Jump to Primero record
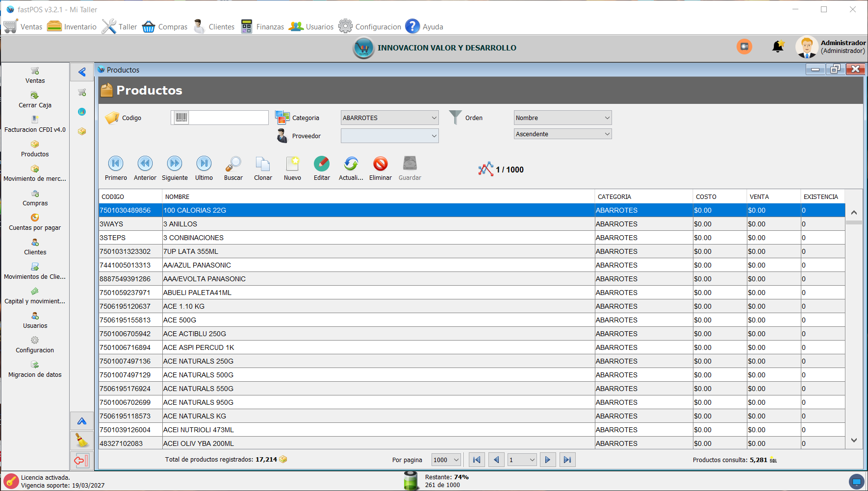This screenshot has height=491, width=868. pyautogui.click(x=116, y=164)
